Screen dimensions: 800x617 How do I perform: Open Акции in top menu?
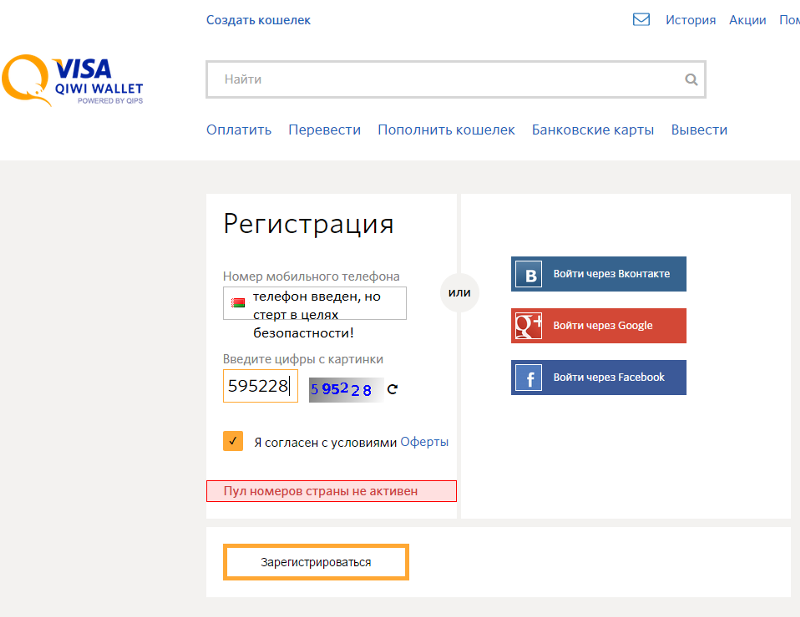tap(747, 20)
